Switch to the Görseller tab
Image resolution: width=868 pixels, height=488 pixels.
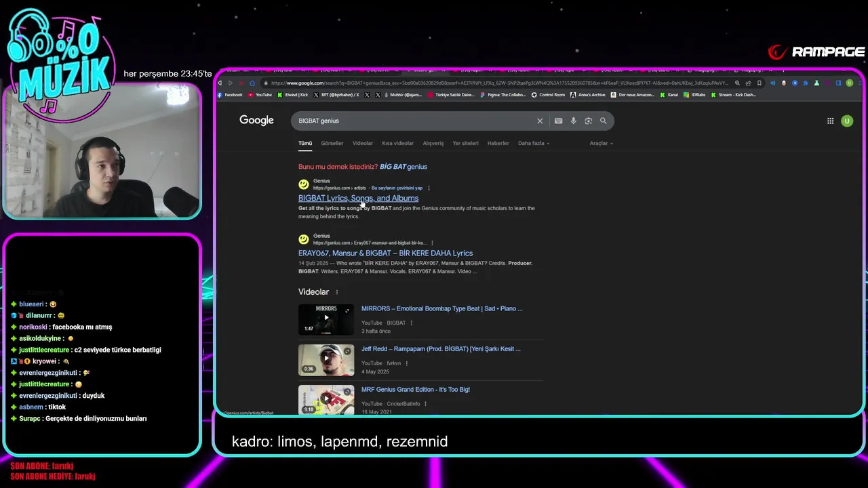pos(332,143)
